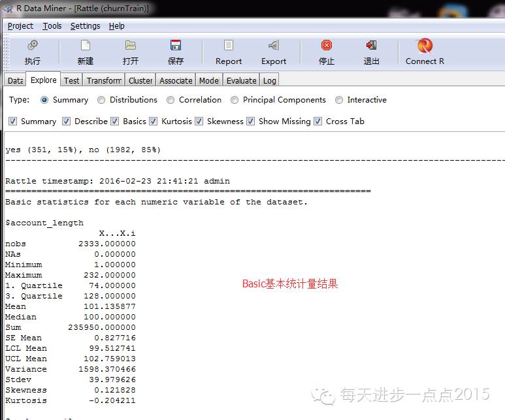Choose the Principal Components radio option
The height and width of the screenshot is (420, 505).
click(235, 100)
